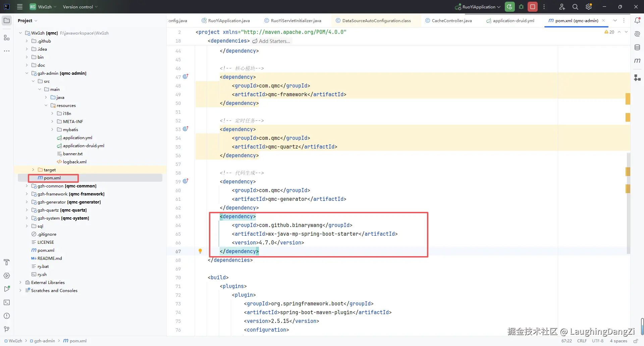Click the Notifications bell icon
This screenshot has height=346, width=644.
pos(637,20)
